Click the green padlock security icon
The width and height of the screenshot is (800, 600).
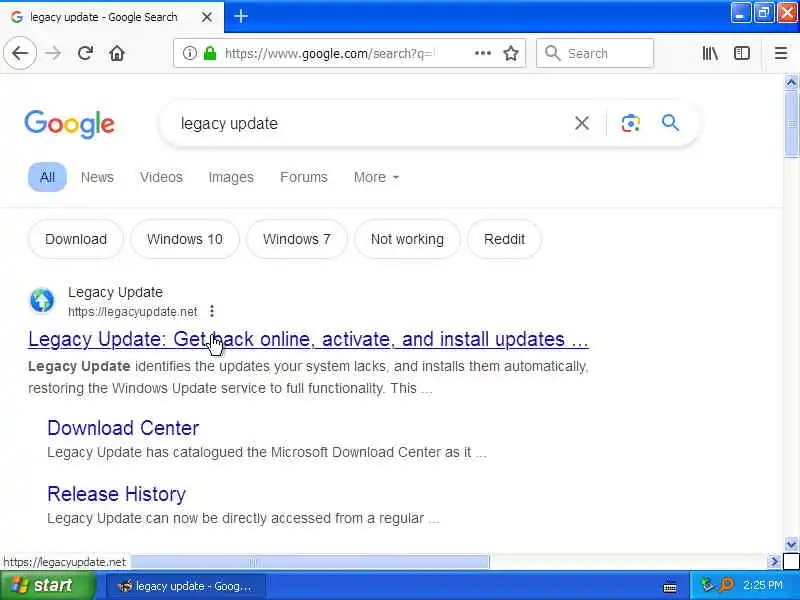click(x=210, y=53)
